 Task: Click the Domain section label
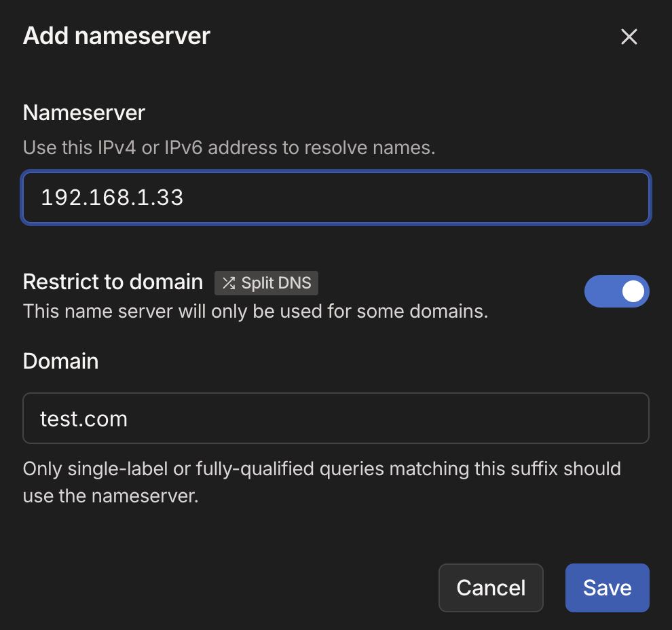pyautogui.click(x=60, y=360)
